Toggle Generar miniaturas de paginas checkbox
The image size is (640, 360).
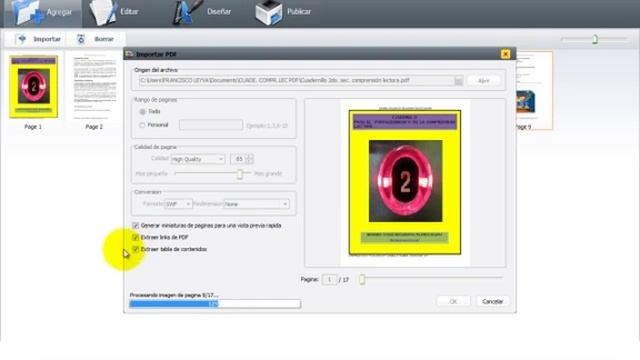point(136,225)
